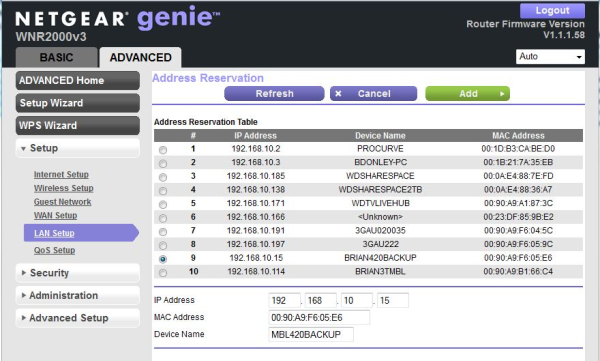Screen dimensions: 600x361
Task: Switch to the BASIC tab
Action: coord(57,57)
